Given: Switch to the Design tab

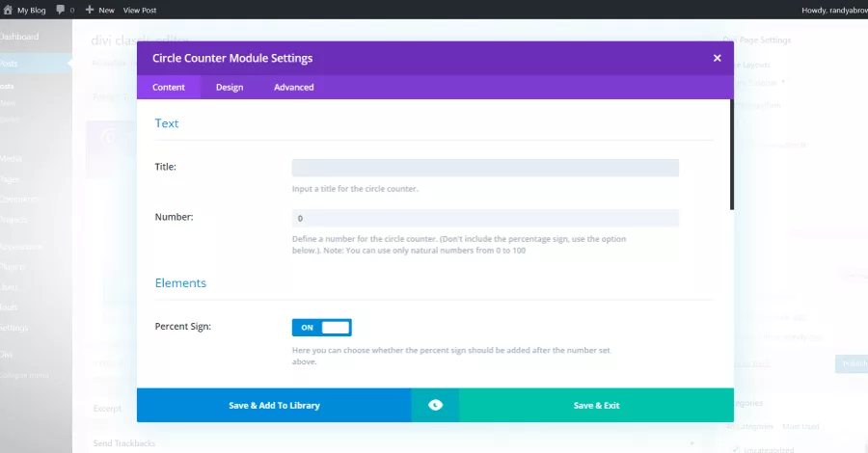Looking at the screenshot, I should click(230, 88).
